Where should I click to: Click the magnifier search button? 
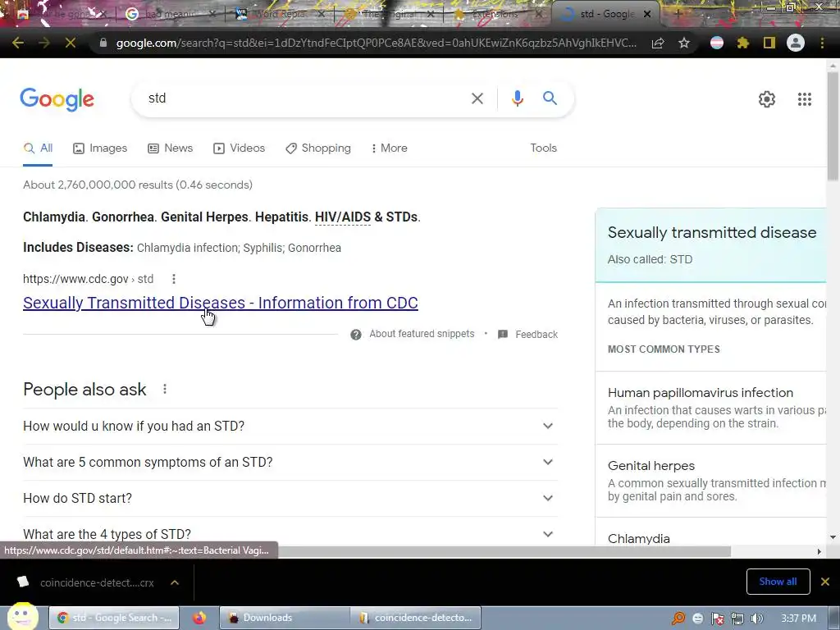point(550,98)
